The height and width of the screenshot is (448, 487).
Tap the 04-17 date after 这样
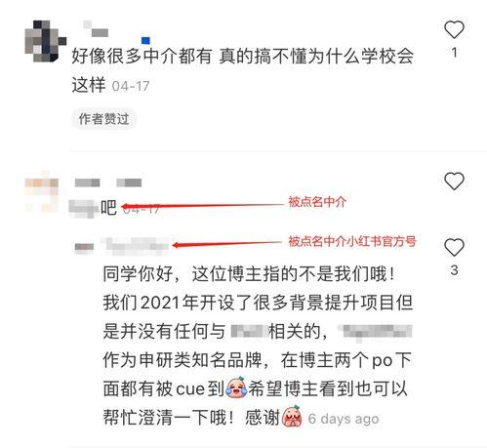tap(131, 86)
